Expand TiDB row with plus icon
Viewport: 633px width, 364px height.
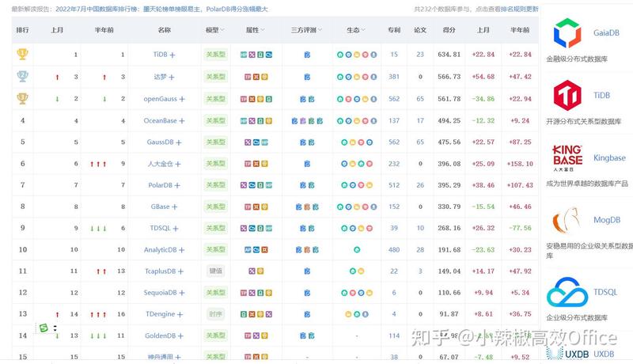point(172,55)
